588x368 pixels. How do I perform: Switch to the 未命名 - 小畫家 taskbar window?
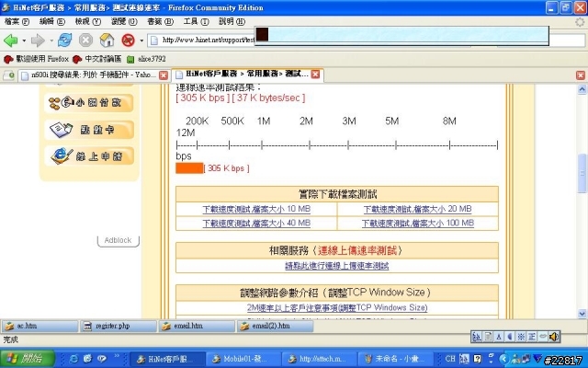[x=395, y=359]
